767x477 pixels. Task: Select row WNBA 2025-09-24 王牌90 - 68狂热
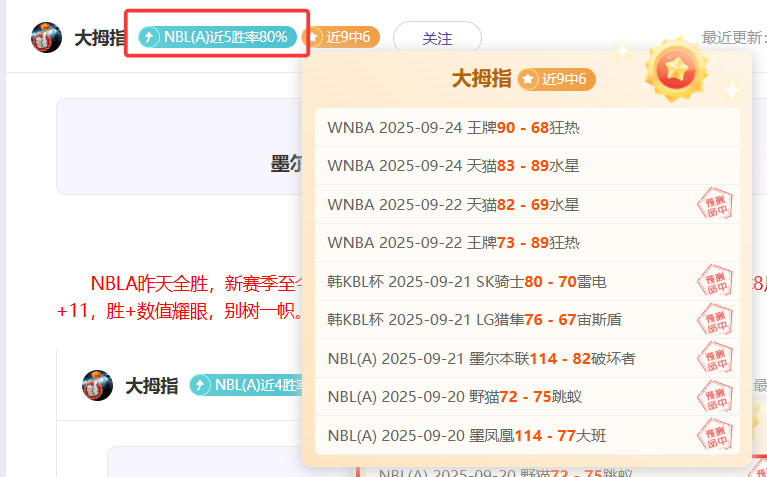pos(527,128)
